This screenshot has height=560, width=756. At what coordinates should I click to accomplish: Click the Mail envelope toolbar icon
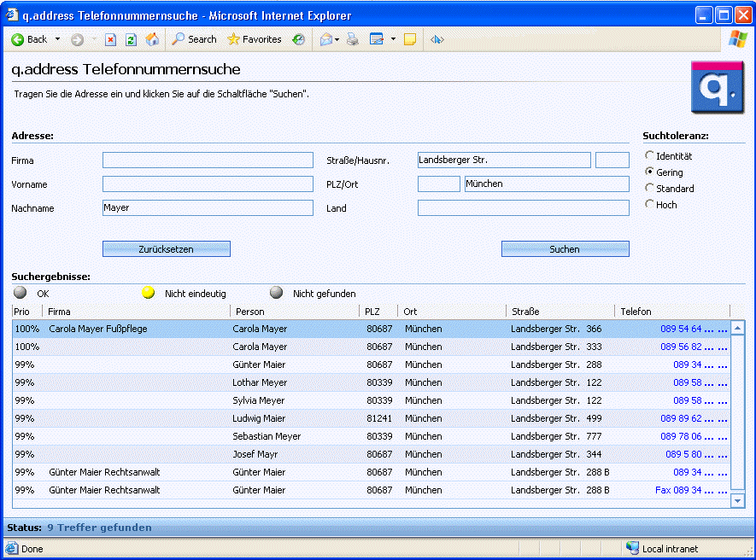[326, 39]
